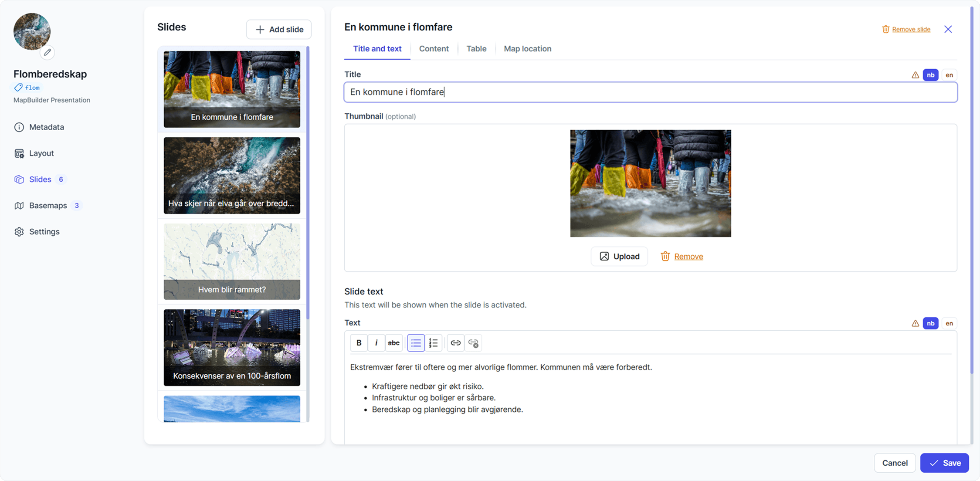
Task: Click the Title input field
Action: pos(650,92)
